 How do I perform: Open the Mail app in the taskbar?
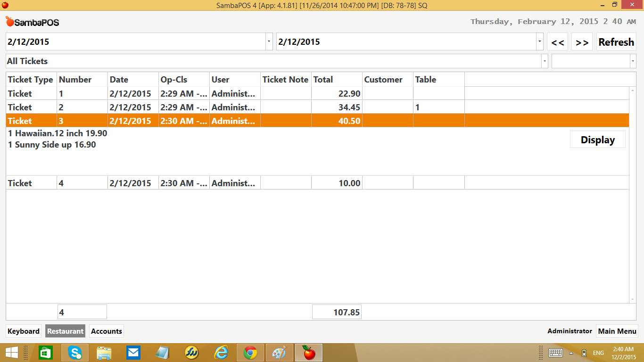click(x=133, y=353)
